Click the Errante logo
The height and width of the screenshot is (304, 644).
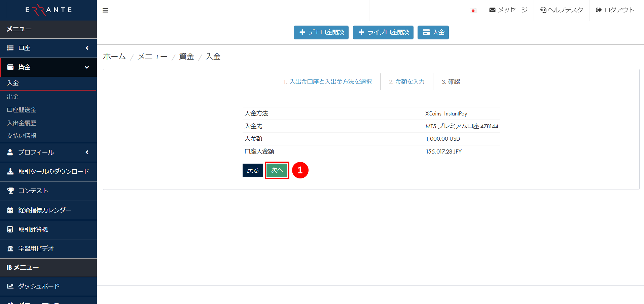[48, 10]
